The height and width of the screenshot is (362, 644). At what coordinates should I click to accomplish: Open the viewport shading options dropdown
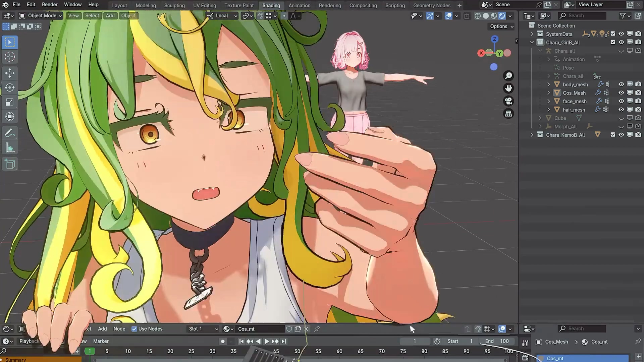point(510,16)
